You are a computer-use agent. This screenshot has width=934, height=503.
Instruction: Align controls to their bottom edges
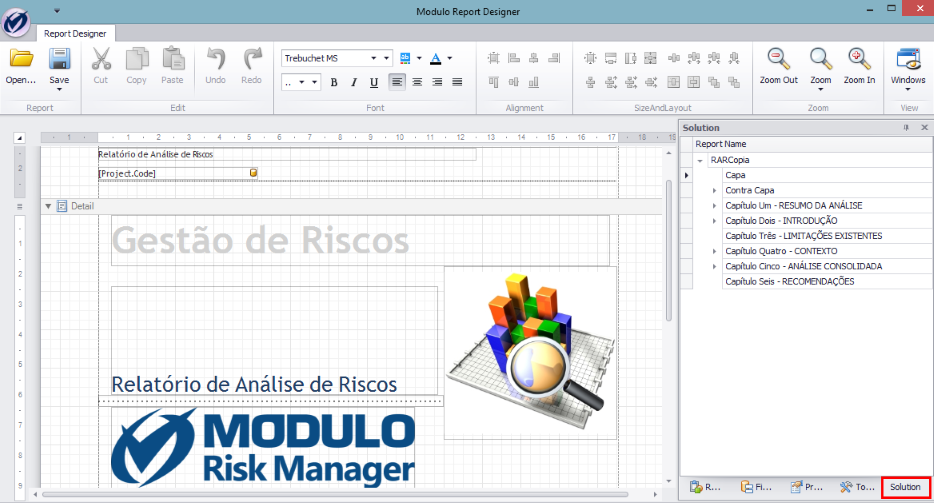534,82
